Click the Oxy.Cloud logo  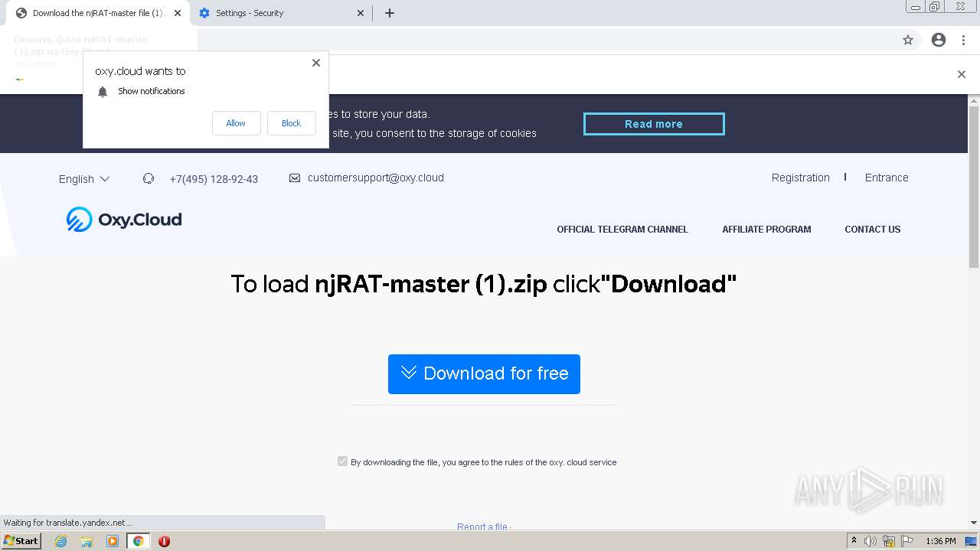(x=124, y=220)
